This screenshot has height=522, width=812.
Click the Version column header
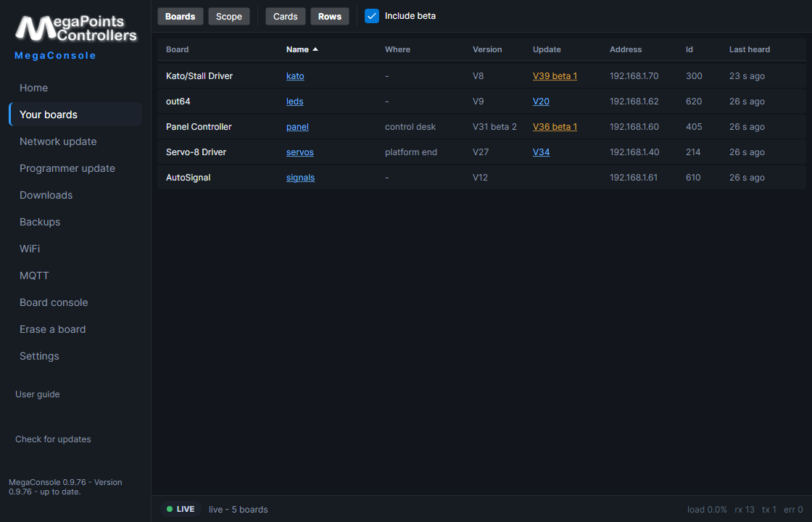[487, 50]
